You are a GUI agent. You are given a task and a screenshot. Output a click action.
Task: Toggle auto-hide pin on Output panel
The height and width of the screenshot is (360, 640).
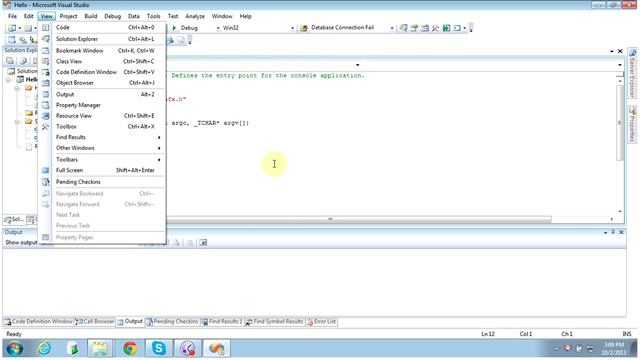pyautogui.click(x=613, y=232)
